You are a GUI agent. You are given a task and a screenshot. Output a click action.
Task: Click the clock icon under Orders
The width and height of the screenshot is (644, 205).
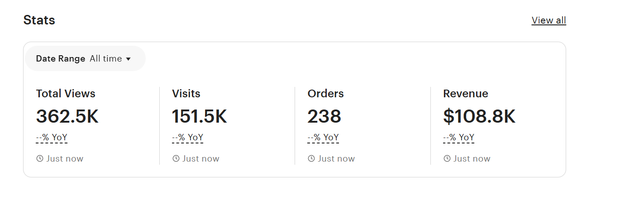(x=311, y=159)
